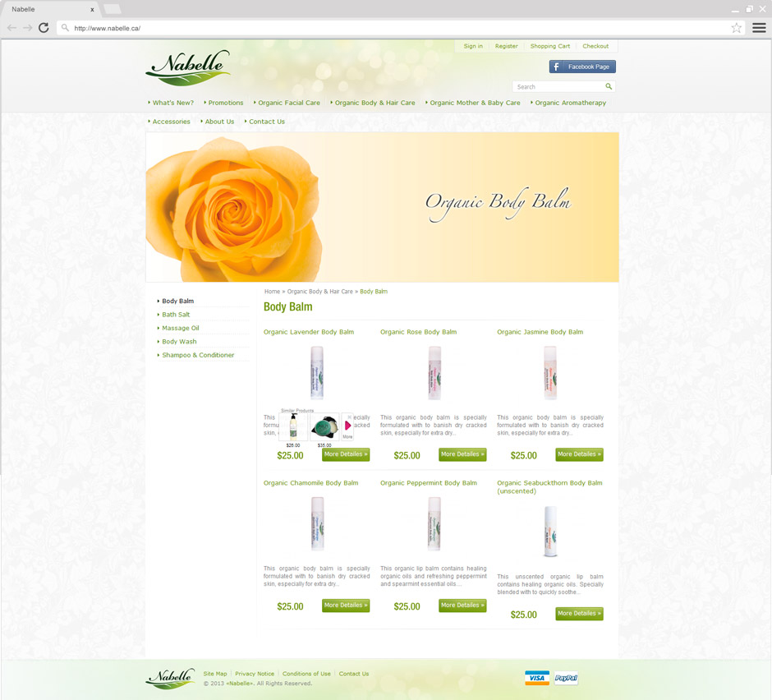Open Organic Peppermint Body Balm title

429,483
